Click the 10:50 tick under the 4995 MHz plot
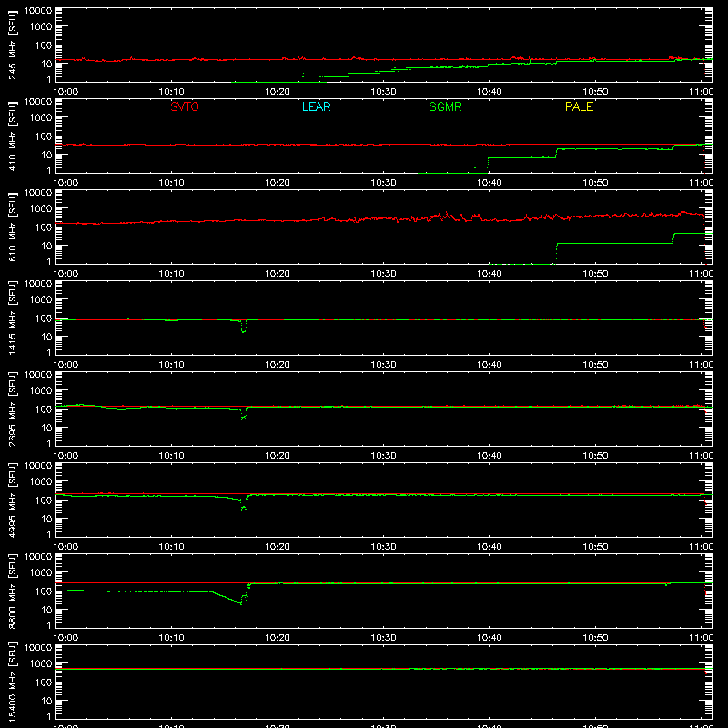 (x=595, y=547)
